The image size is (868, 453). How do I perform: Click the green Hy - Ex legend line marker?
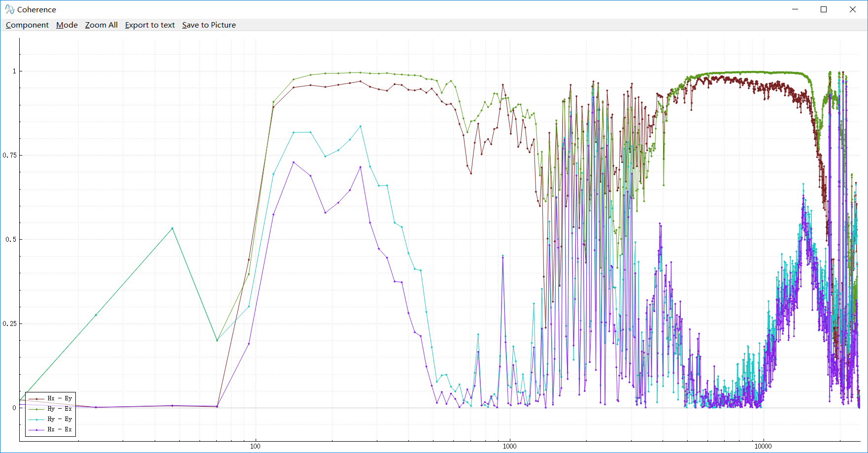pyautogui.click(x=36, y=409)
